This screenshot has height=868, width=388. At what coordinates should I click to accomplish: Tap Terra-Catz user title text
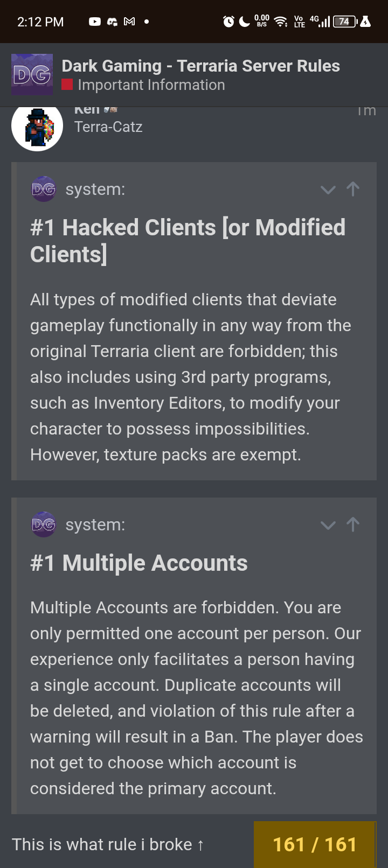point(108,127)
